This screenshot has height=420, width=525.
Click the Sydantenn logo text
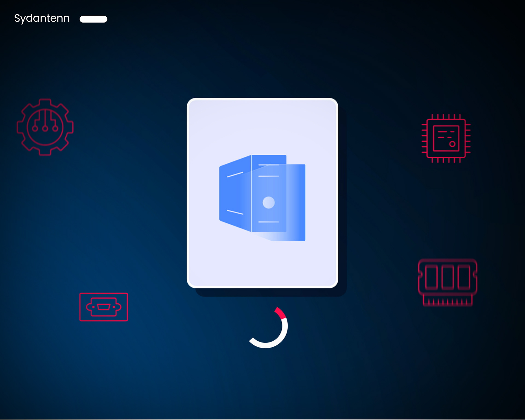(x=42, y=18)
